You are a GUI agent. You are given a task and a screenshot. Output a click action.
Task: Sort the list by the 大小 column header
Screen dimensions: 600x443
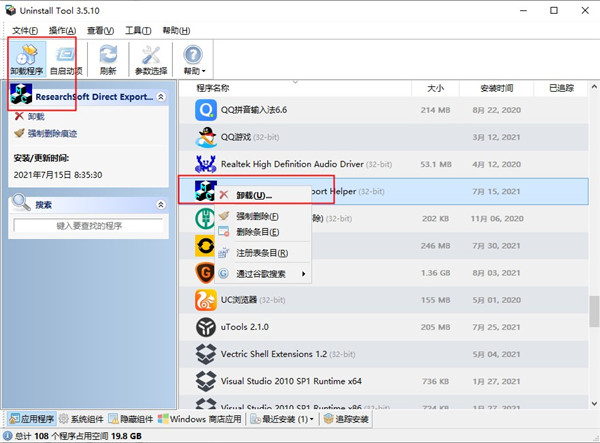click(x=435, y=88)
